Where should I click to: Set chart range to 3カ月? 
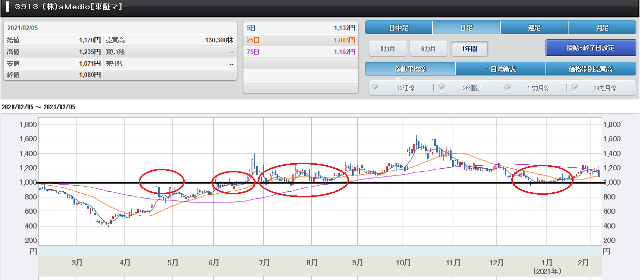387,48
